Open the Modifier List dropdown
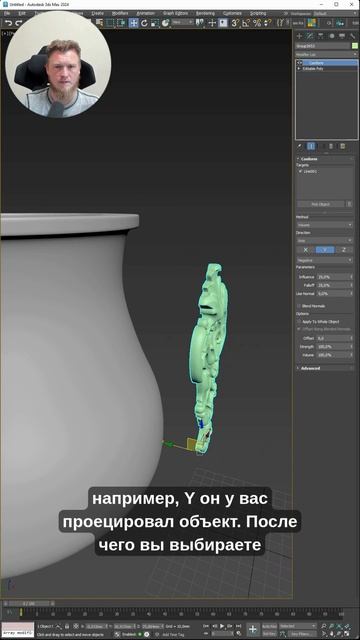Viewport: 360px width, 640px height. tap(326, 54)
